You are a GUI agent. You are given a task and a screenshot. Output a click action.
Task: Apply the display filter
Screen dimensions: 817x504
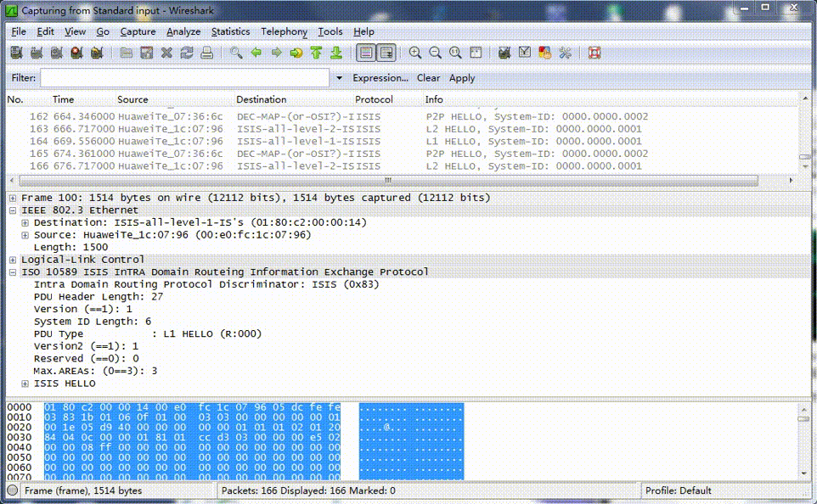tap(462, 78)
